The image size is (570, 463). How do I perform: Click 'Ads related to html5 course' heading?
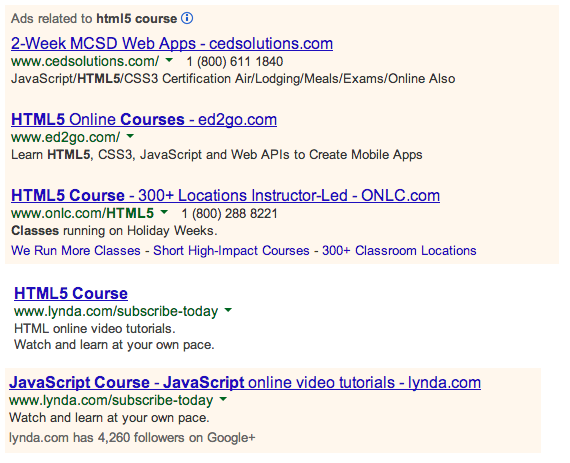(x=94, y=19)
